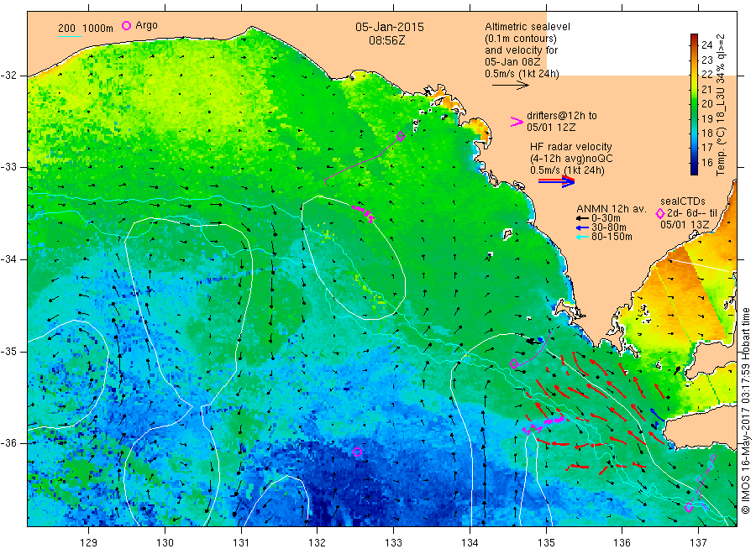Screen dimensions: 756x554
Task: Click the black 0-30m ANMN arrow
Action: pos(583,218)
